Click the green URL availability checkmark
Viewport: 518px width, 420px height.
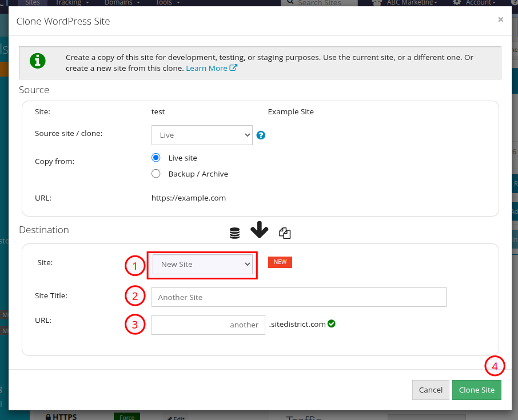click(332, 323)
